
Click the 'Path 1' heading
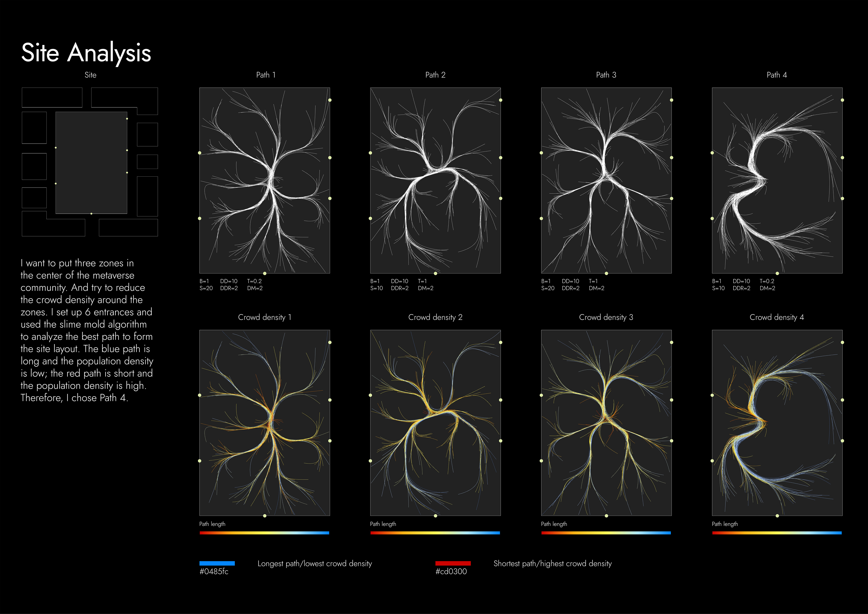tap(266, 75)
